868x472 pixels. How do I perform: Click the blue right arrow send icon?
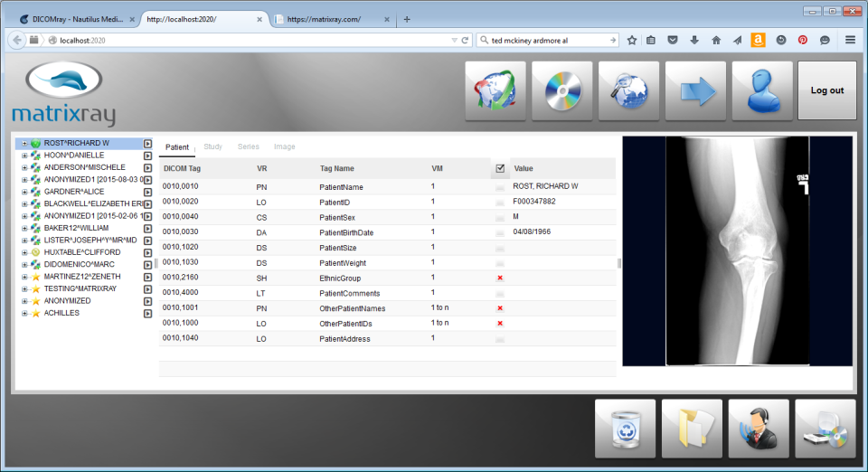[695, 90]
